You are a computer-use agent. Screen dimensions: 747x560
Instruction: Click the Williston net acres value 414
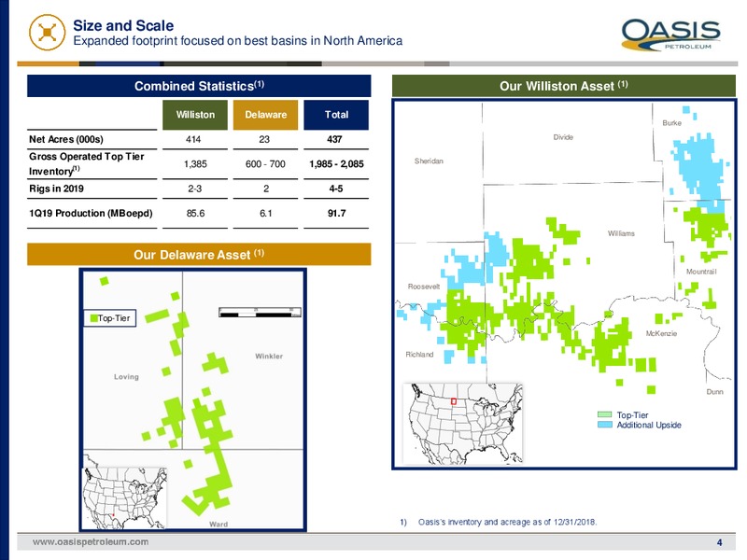(193, 139)
